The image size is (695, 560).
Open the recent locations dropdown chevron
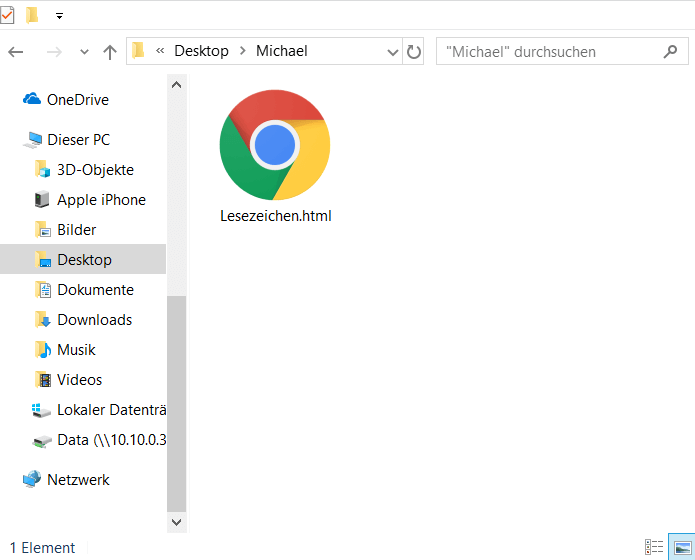pyautogui.click(x=84, y=52)
